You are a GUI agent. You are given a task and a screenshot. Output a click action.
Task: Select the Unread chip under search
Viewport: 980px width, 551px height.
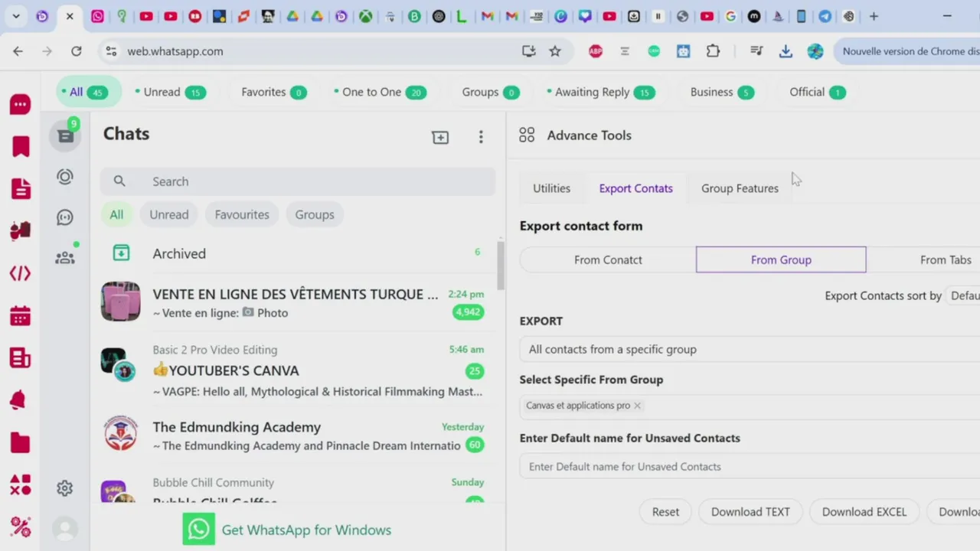coord(169,214)
